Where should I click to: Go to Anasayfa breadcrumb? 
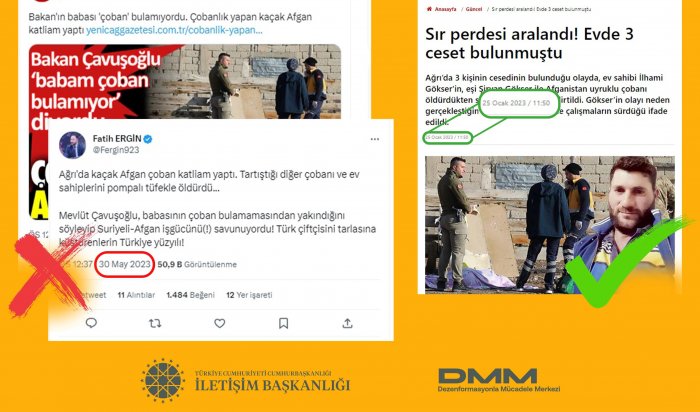(446, 9)
